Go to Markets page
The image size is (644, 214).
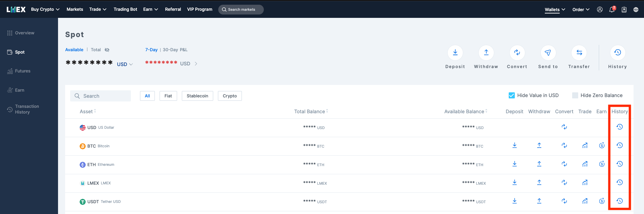(x=75, y=9)
